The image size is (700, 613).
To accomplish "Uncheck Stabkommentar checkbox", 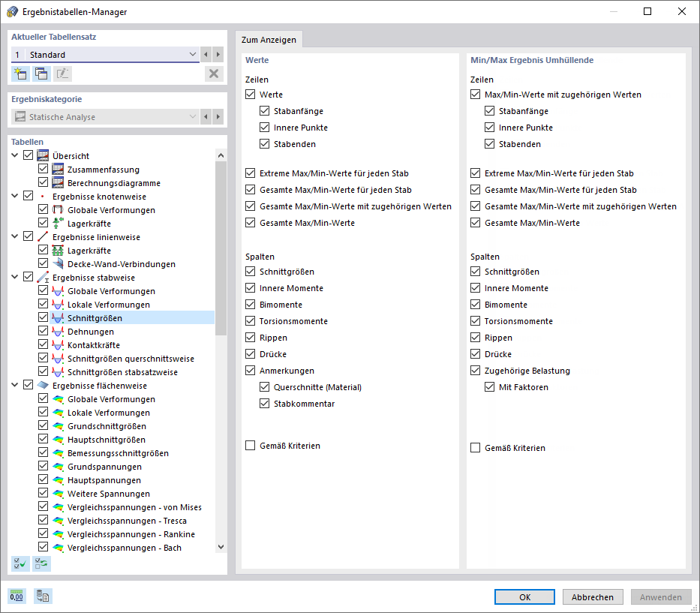I will [x=265, y=404].
